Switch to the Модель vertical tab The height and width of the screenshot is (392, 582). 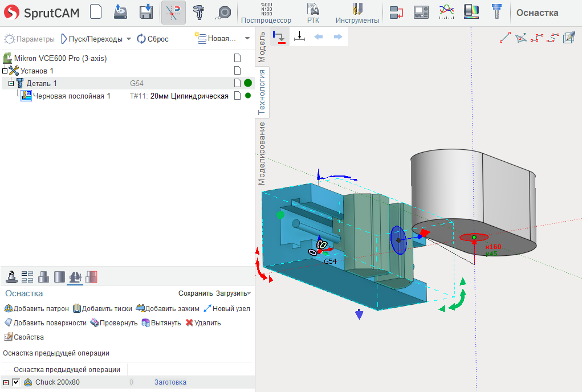[x=262, y=47]
